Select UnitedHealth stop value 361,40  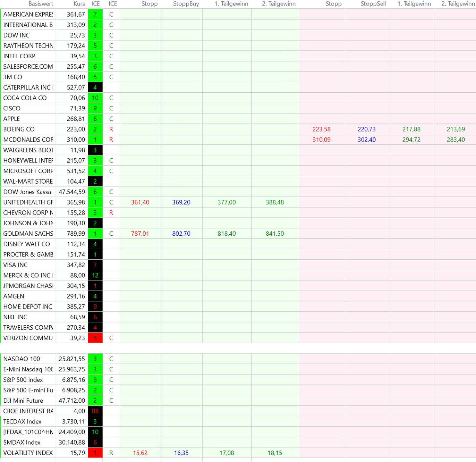tap(140, 202)
